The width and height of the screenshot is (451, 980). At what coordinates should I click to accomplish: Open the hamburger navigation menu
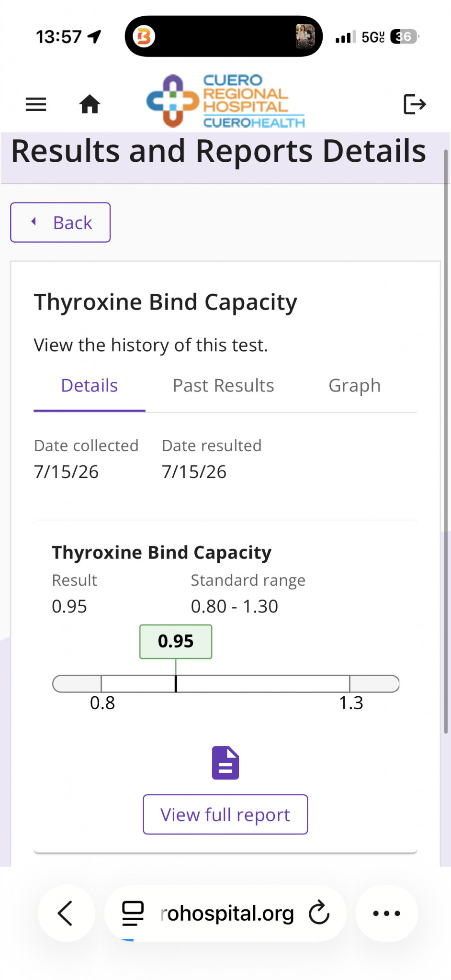click(36, 104)
